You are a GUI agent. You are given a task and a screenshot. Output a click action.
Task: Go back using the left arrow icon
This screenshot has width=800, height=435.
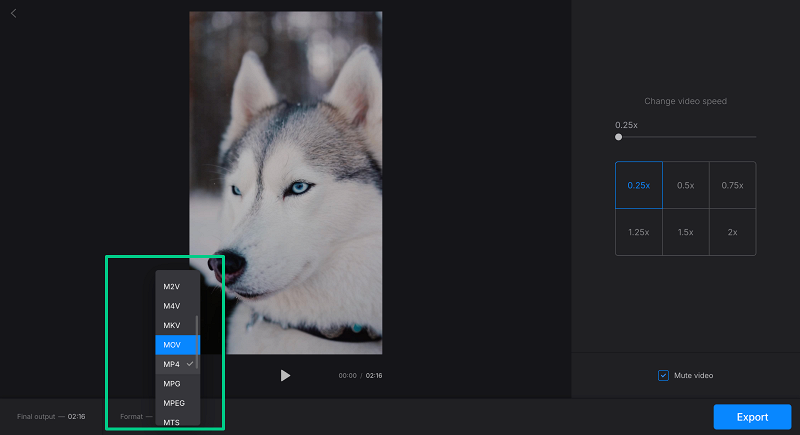(14, 13)
